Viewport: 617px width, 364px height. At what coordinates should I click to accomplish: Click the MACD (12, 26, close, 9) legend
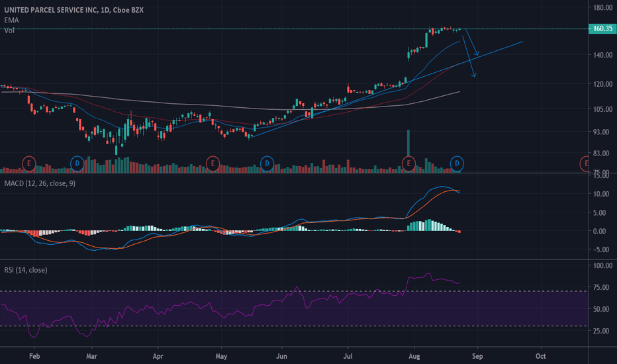tap(40, 183)
